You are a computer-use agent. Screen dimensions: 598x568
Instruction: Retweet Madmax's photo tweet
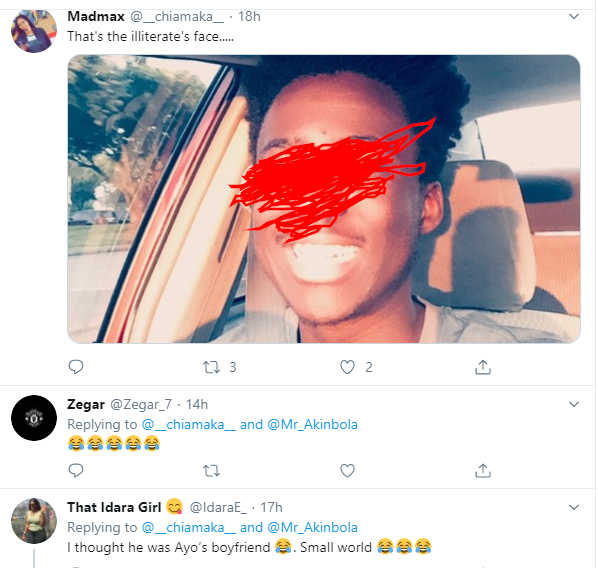click(x=211, y=367)
